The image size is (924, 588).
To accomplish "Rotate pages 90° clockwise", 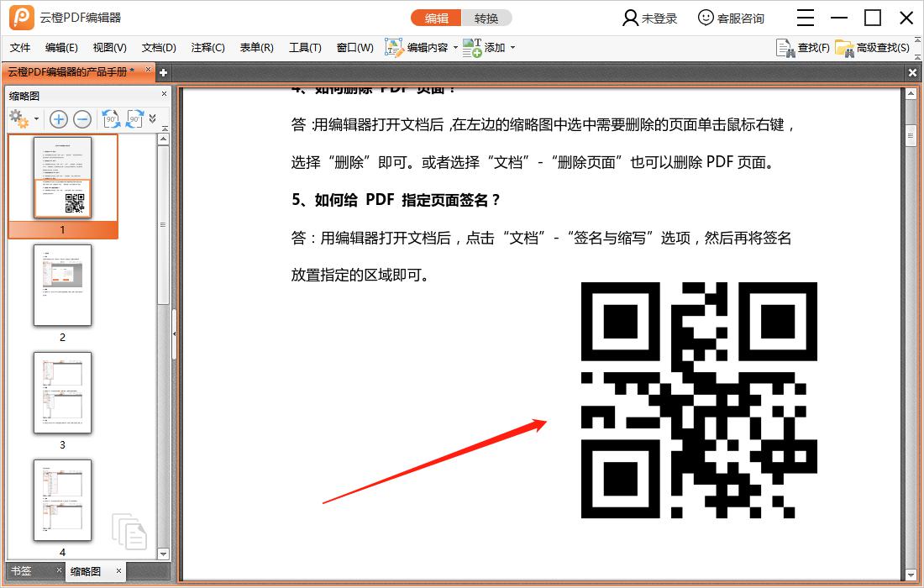I will click(x=135, y=119).
